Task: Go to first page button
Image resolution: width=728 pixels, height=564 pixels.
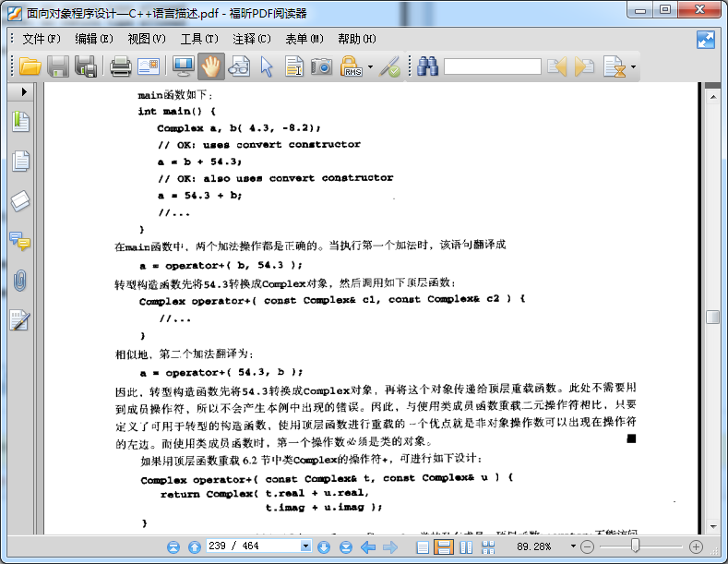Action: (x=173, y=547)
